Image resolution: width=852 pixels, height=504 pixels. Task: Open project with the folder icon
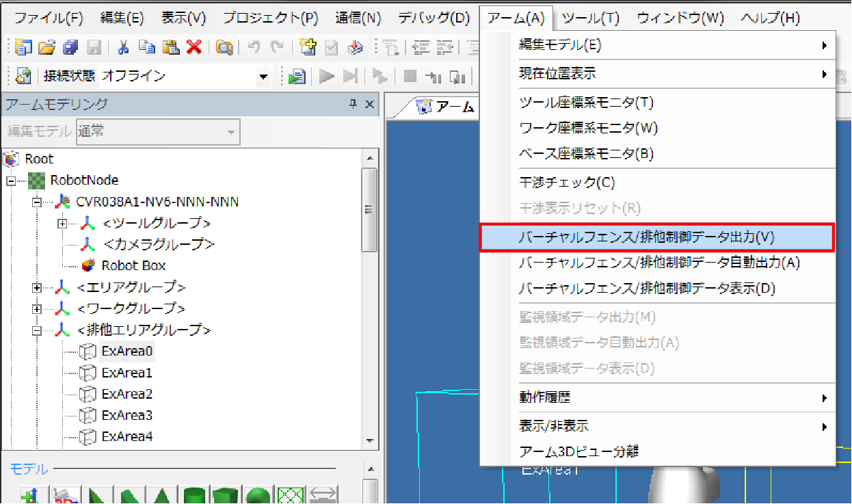(46, 47)
